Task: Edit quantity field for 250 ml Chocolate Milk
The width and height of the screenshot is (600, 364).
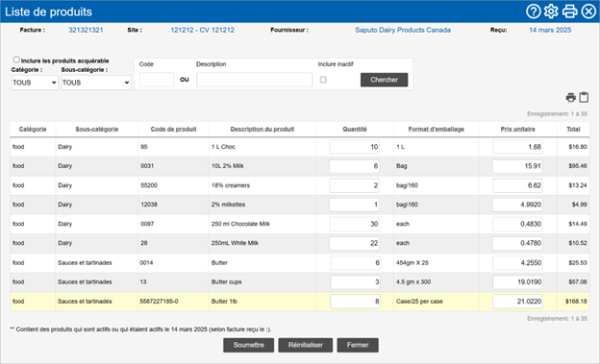Action: (x=355, y=224)
